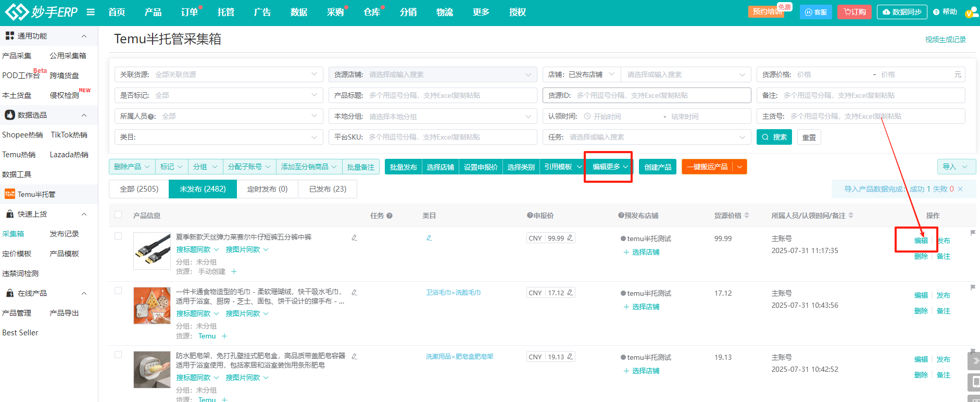Open the 关联货源 dropdown
The image size is (980, 402).
point(219,74)
